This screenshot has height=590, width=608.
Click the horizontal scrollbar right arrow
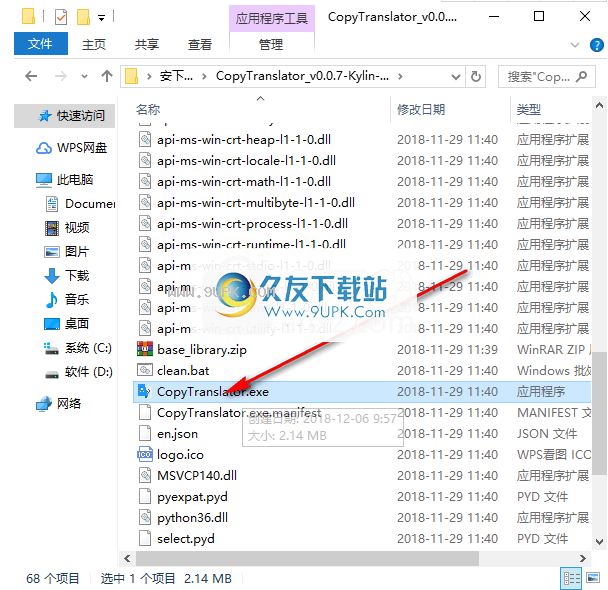582,558
